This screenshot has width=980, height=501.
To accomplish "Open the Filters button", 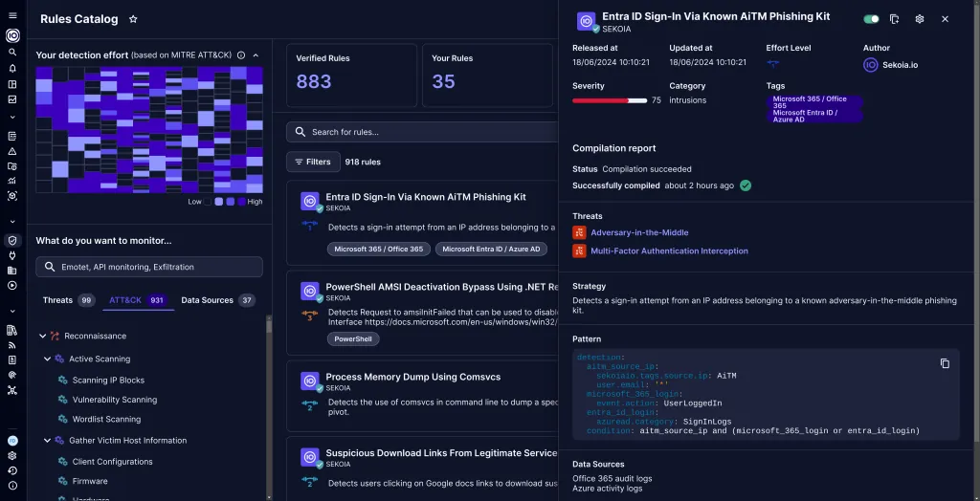I will pyautogui.click(x=313, y=162).
